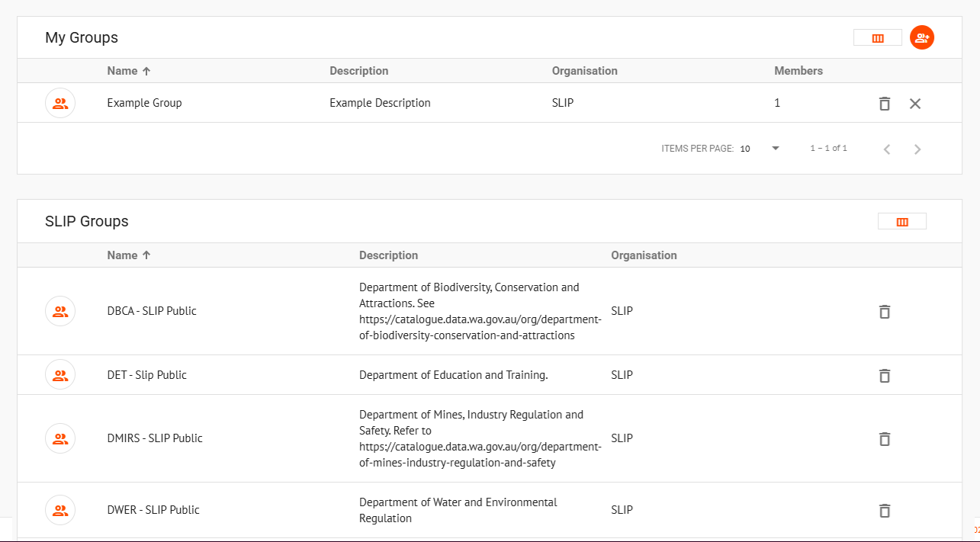Click the My Groups heading
Screen dimensions: 980x542
point(82,37)
